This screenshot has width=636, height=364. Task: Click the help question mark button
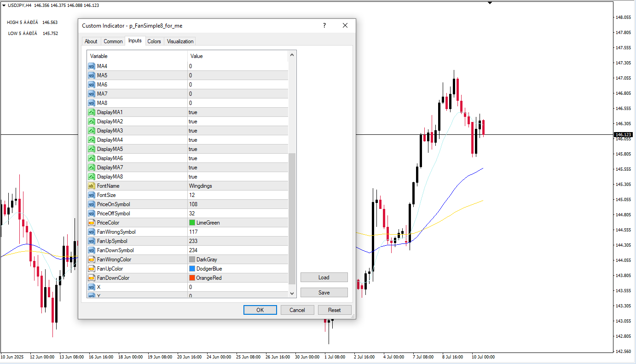click(x=324, y=26)
